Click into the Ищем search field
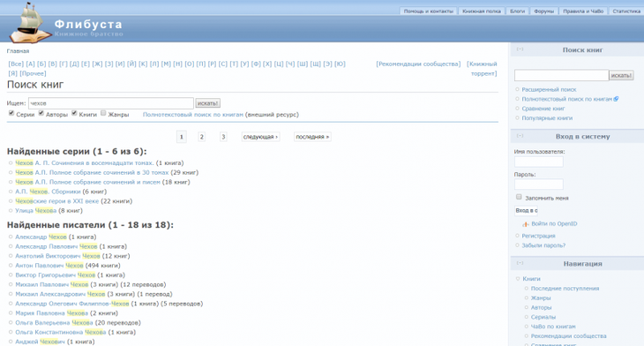The height and width of the screenshot is (346, 644). [x=111, y=103]
